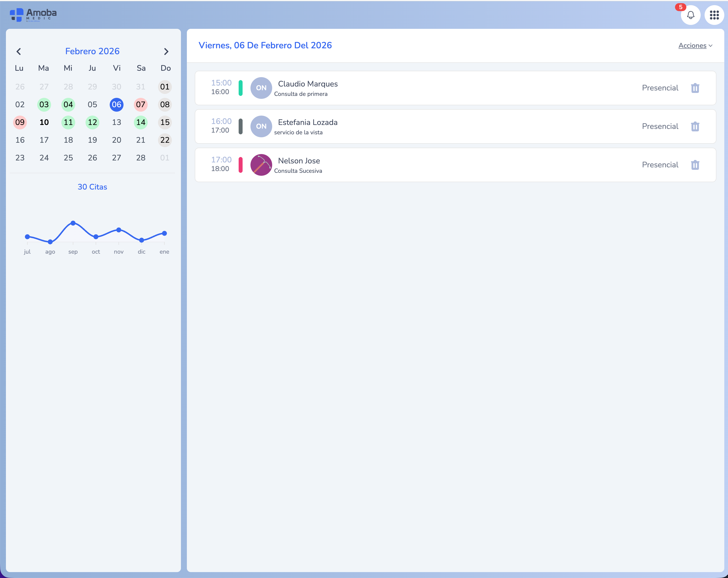This screenshot has height=578, width=728.
Task: Click Claudio Marques's ON avatar
Action: 261,88
